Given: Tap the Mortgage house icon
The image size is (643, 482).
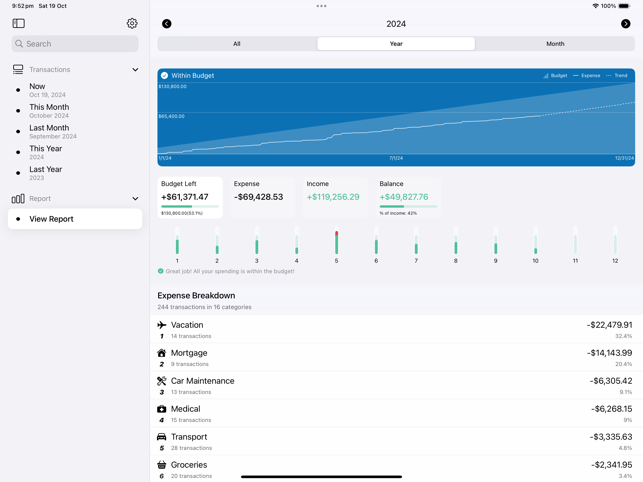Looking at the screenshot, I should [x=162, y=353].
